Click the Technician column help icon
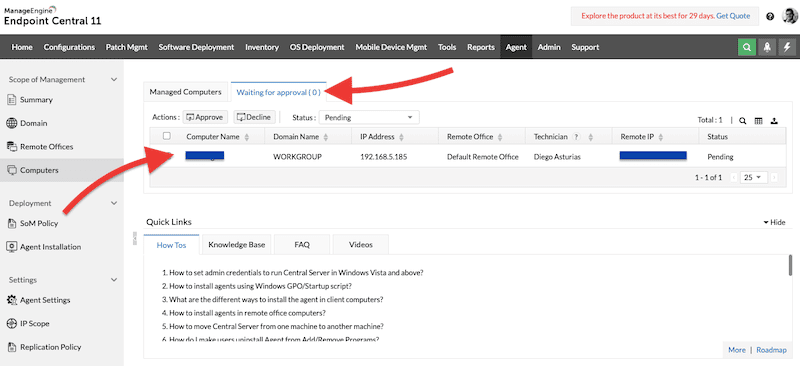Image resolution: width=800 pixels, height=366 pixels. tap(577, 137)
